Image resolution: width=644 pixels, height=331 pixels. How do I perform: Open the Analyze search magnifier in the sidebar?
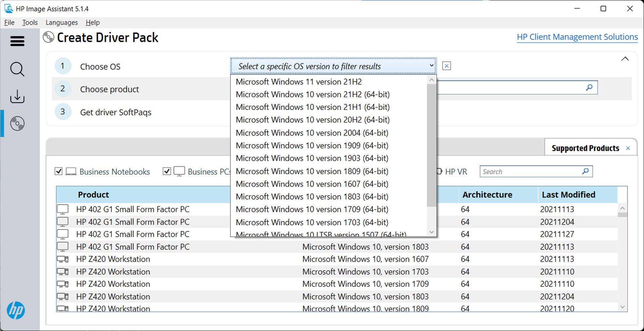[17, 69]
